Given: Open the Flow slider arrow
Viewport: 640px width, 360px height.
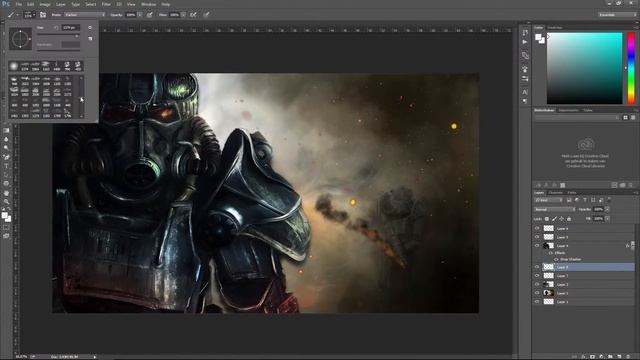Looking at the screenshot, I should point(184,15).
